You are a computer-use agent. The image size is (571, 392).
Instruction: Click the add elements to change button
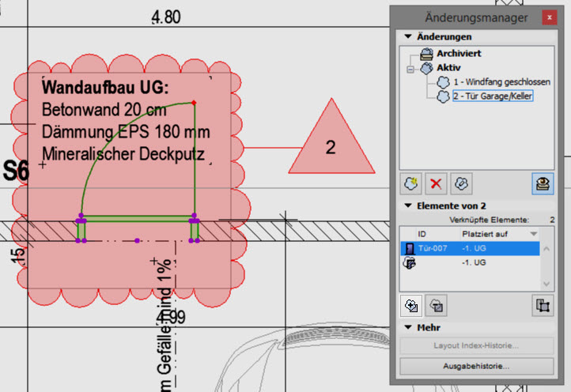[410, 305]
